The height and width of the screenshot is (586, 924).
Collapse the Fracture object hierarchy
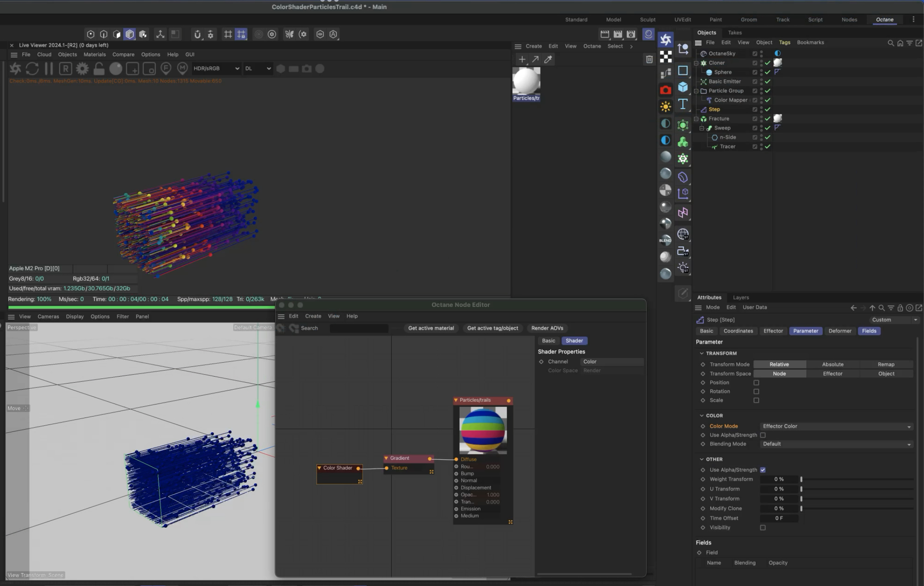[x=696, y=119]
